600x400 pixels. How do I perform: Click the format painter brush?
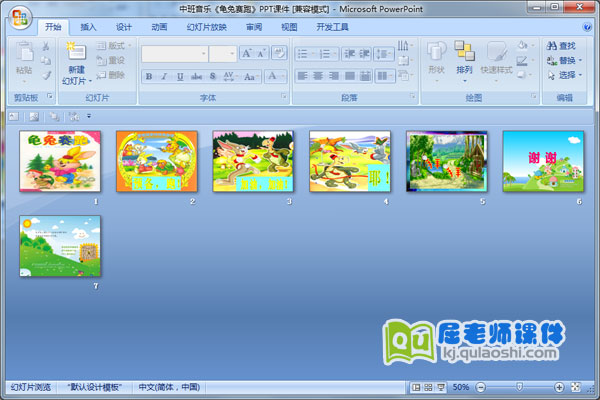[46, 75]
